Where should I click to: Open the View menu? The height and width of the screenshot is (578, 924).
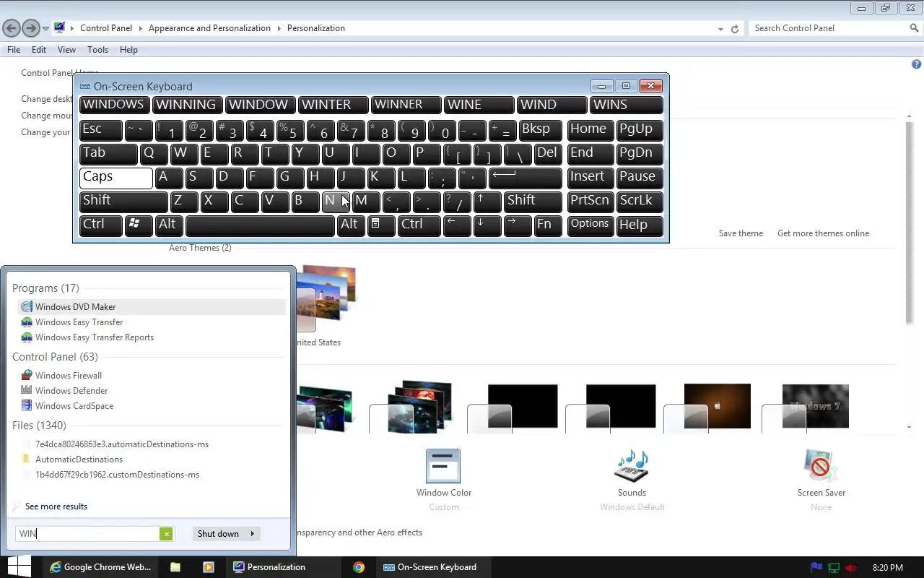tap(66, 50)
